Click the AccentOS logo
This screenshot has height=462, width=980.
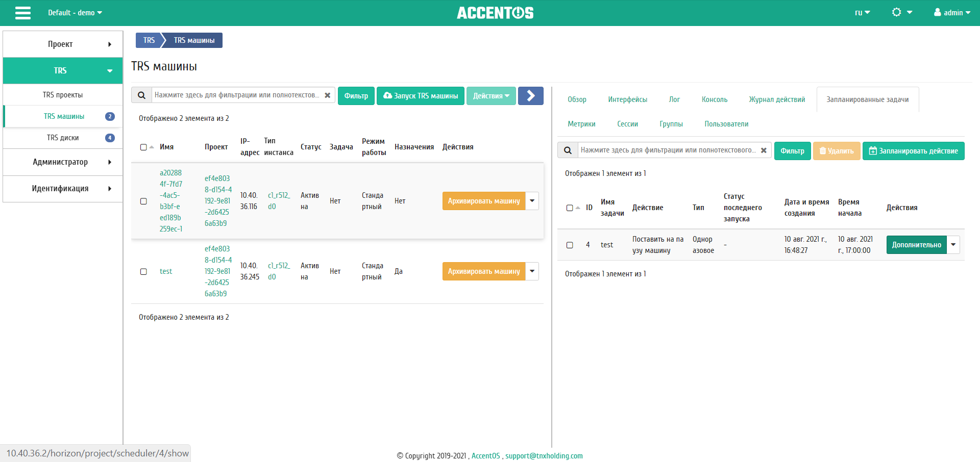point(495,13)
